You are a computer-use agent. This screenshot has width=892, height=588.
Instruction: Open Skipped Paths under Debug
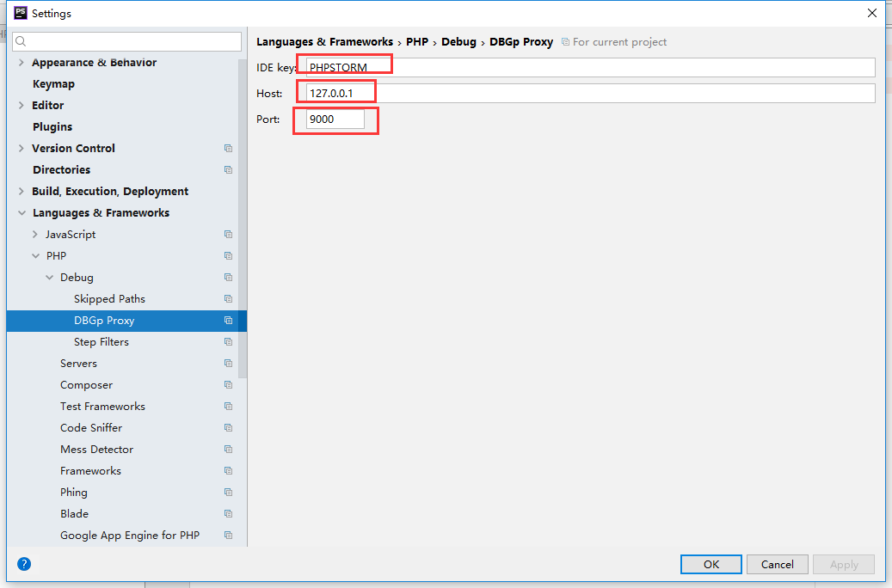point(109,299)
